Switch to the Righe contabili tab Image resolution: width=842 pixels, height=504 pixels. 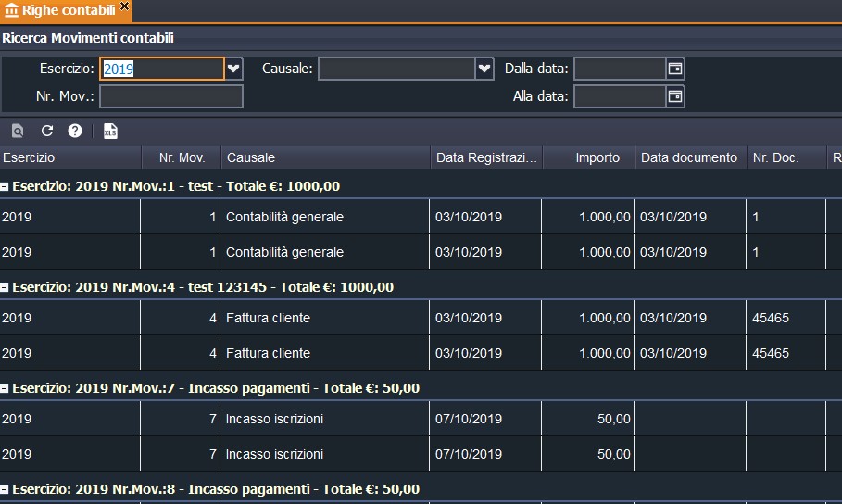tap(60, 10)
